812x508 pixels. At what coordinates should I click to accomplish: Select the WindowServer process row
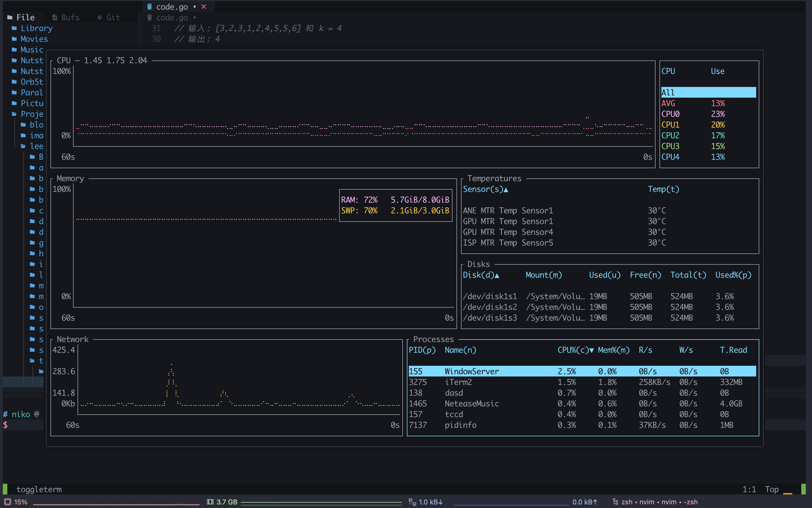pyautogui.click(x=582, y=372)
